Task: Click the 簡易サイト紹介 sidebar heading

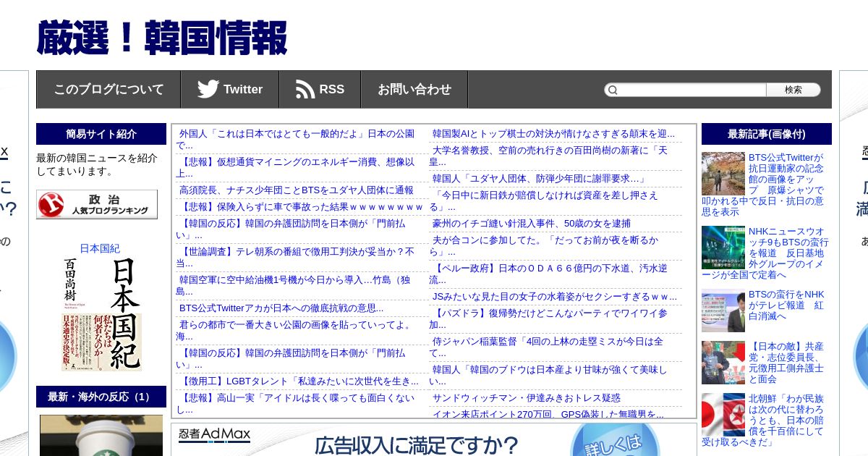Action: pos(101,134)
